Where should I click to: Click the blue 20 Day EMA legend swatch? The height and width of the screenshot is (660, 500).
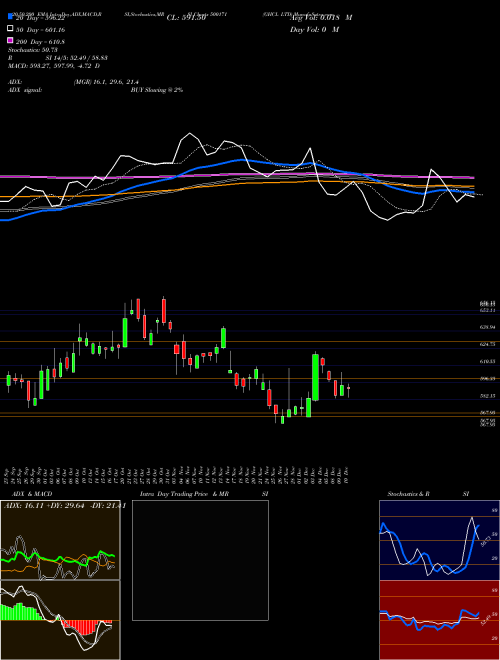click(10, 16)
